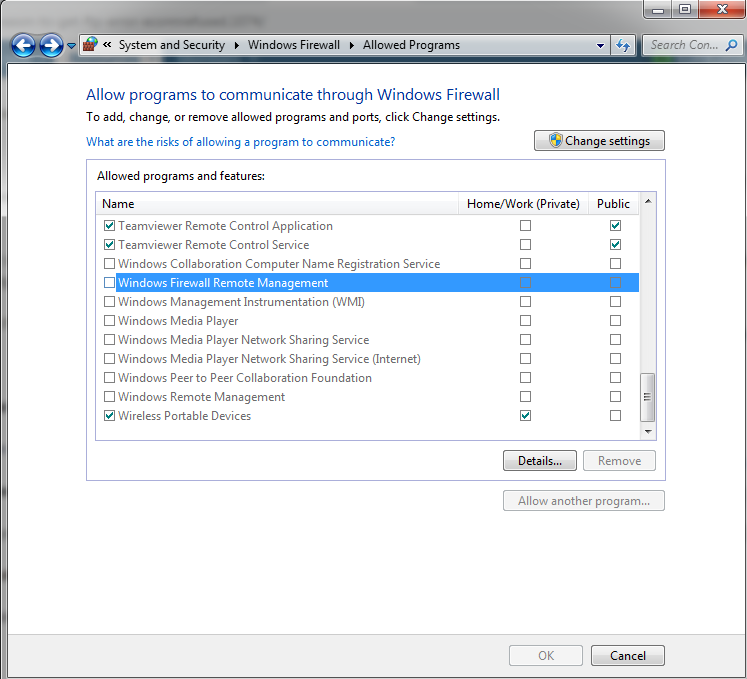Cancel the Allowed Programs changes

click(628, 656)
